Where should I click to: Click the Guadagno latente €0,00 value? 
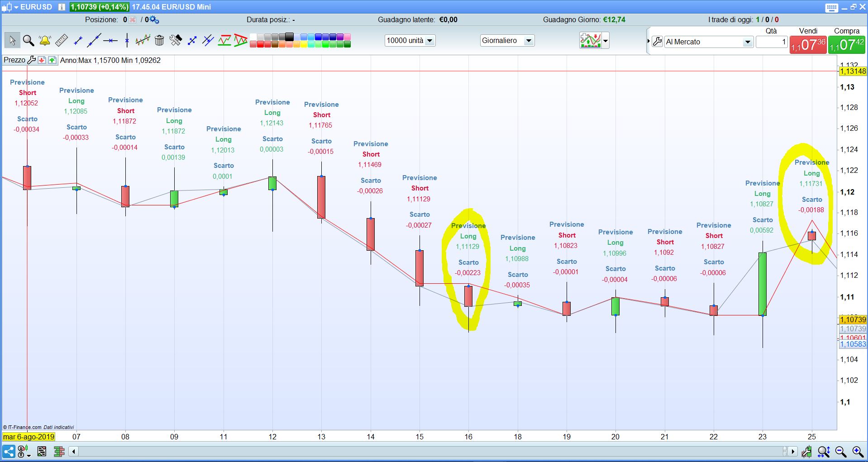448,20
